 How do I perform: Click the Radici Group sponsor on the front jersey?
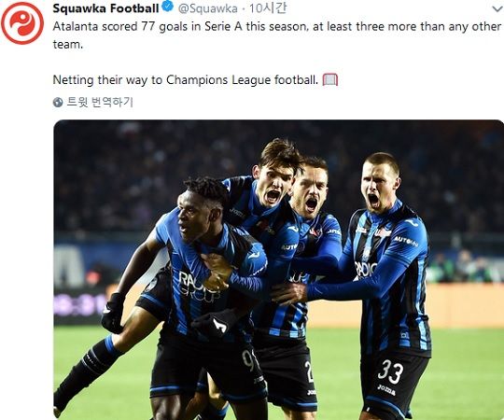198,286
